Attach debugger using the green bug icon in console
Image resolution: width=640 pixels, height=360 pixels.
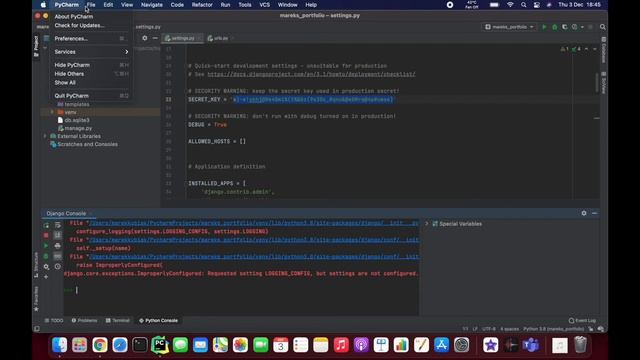[46, 256]
